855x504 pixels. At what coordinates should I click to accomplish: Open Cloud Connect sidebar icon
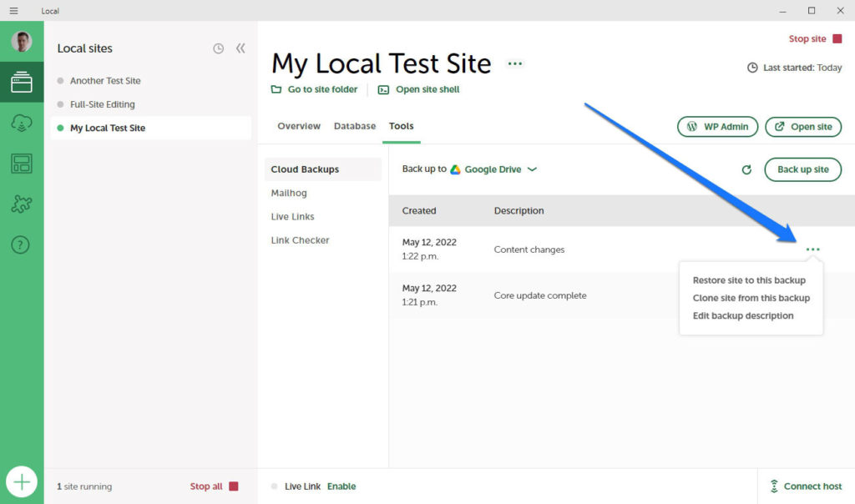22,123
